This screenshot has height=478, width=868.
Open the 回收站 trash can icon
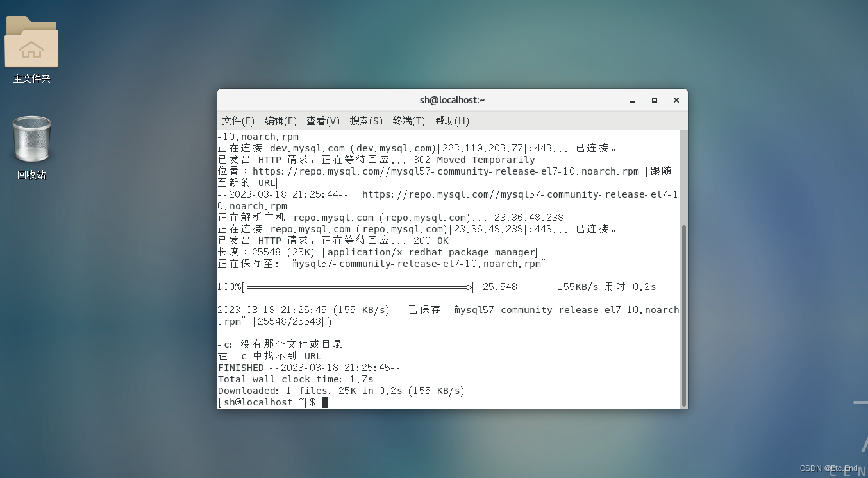[31, 139]
